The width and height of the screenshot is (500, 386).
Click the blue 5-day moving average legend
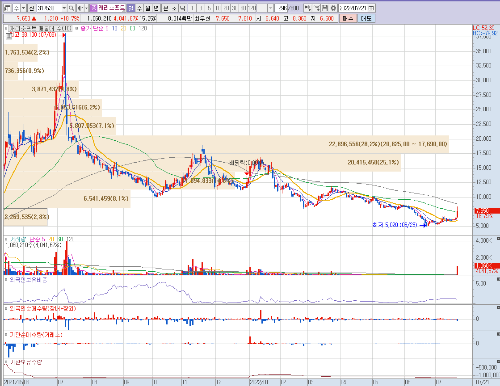tap(114, 29)
